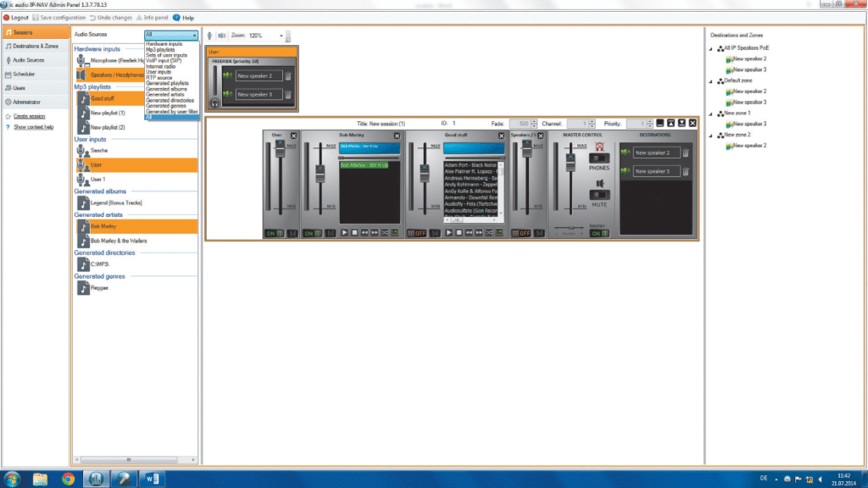The image size is (868, 488).
Task: Click the Create session link
Action: (x=29, y=116)
